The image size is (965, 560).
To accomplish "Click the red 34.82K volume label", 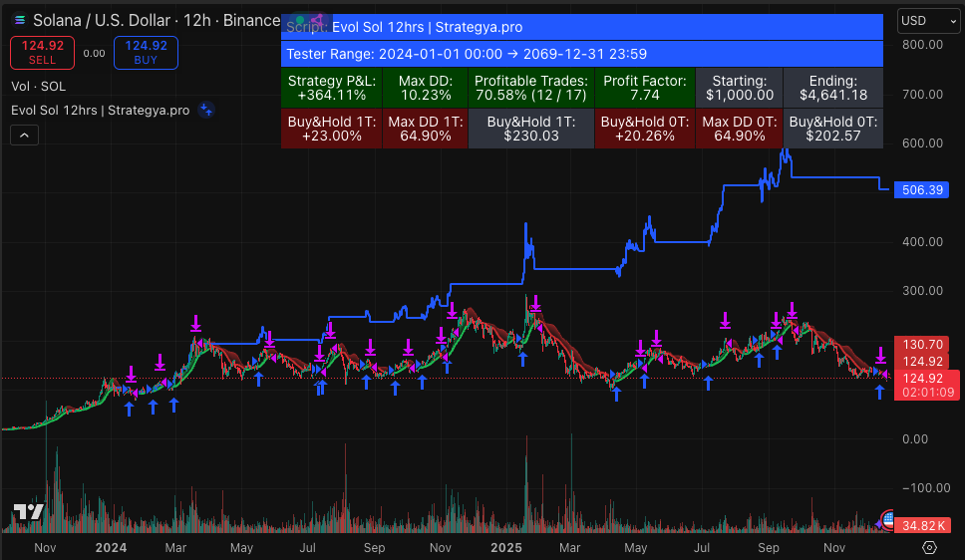I will [x=922, y=525].
